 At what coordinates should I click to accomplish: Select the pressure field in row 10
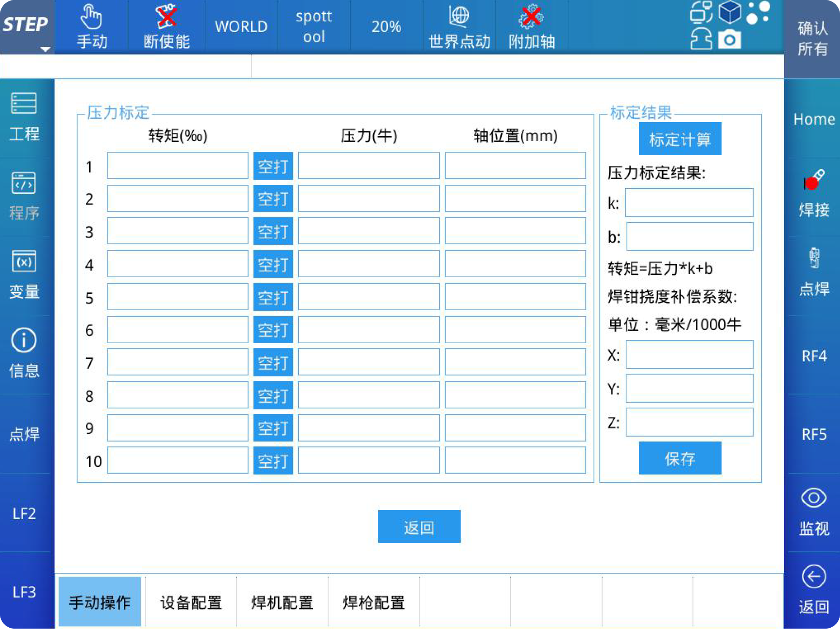pos(369,461)
